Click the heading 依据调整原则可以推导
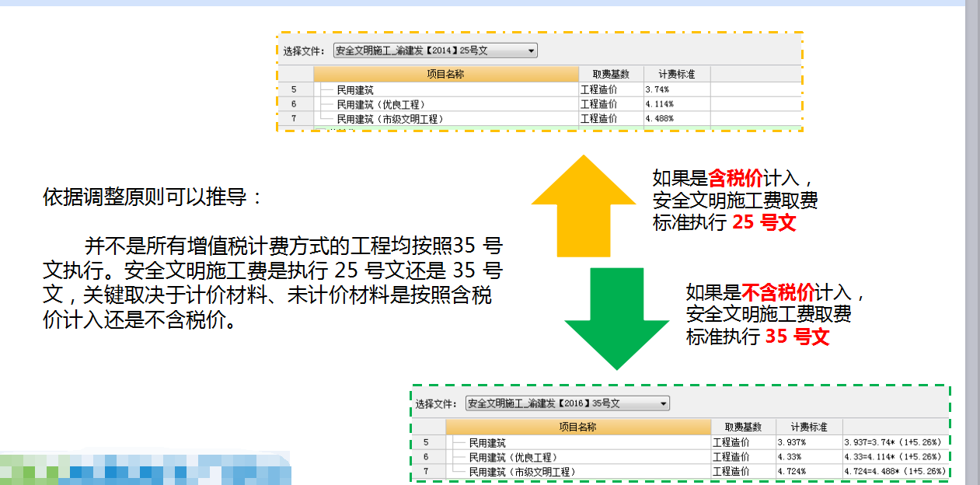The height and width of the screenshot is (485, 980). 153,197
